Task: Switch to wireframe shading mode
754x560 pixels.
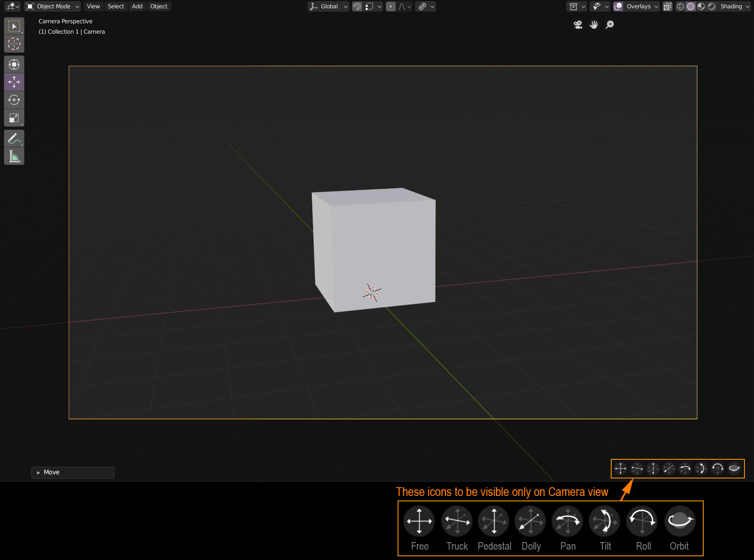Action: [680, 6]
